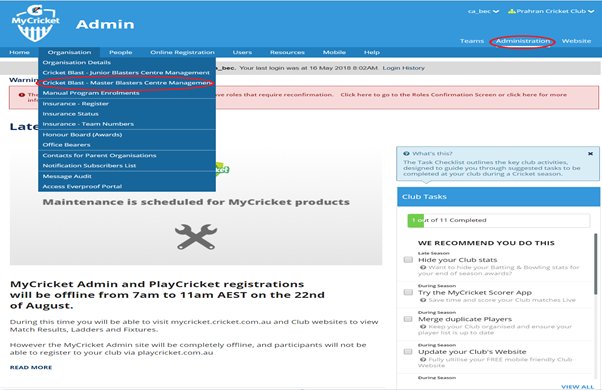This screenshot has width=602, height=390.
Task: Open the ca_bec user dropdown
Action: click(483, 12)
